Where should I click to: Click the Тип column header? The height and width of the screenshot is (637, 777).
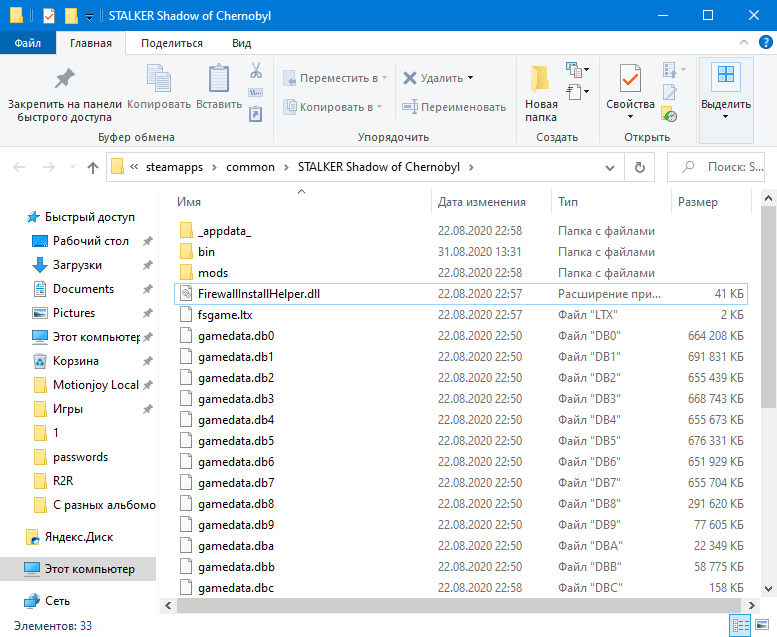pyautogui.click(x=611, y=202)
